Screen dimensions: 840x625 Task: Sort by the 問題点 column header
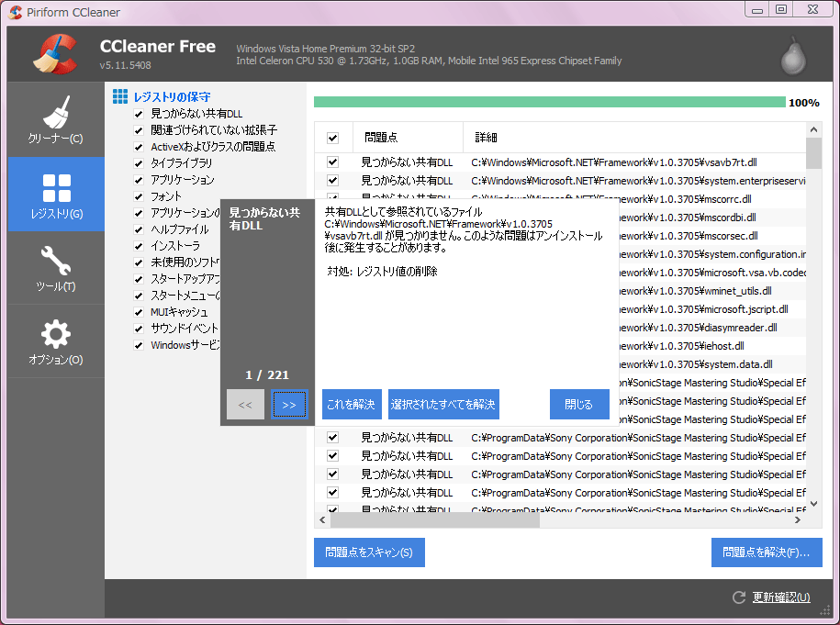408,138
